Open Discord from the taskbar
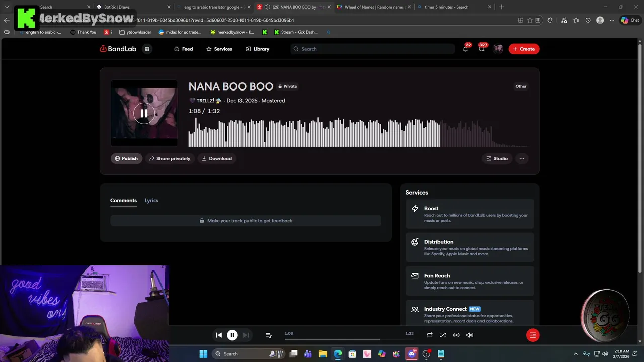Image resolution: width=644 pixels, height=362 pixels. (412, 354)
